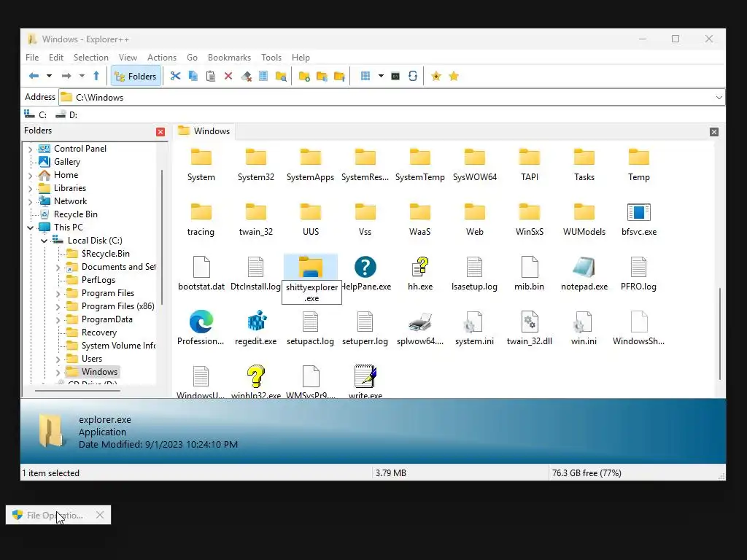This screenshot has height=560, width=747.
Task: Open the Go menu
Action: [192, 57]
